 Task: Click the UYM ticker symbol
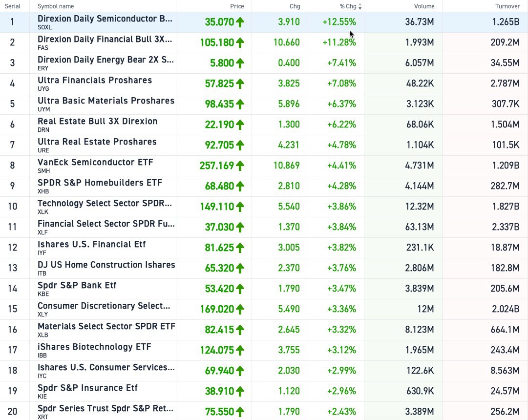tap(44, 109)
